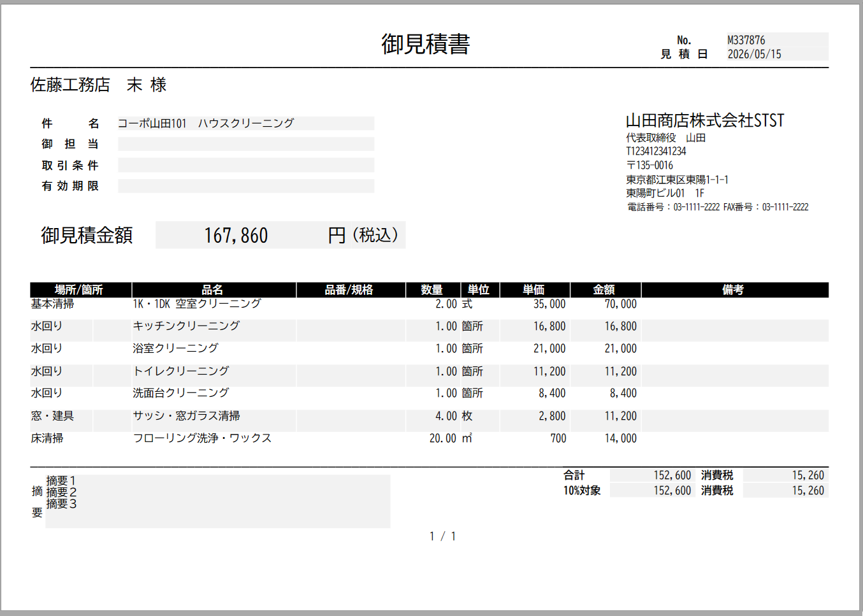Viewport: 863px width, 616px height.
Task: Select the total estimate amount 167,860
Action: (236, 236)
